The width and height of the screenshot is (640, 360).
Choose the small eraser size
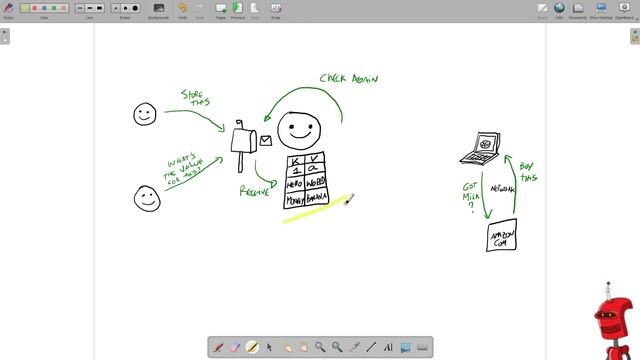116,8
